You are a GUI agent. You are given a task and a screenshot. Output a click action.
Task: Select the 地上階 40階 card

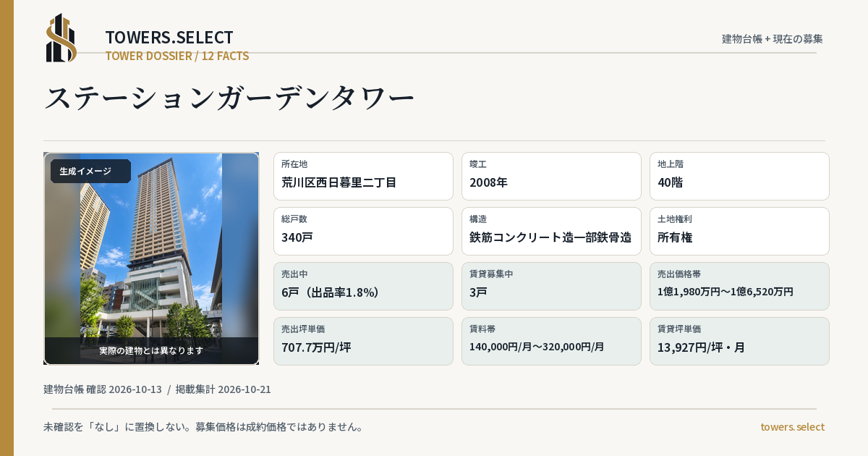(x=739, y=176)
